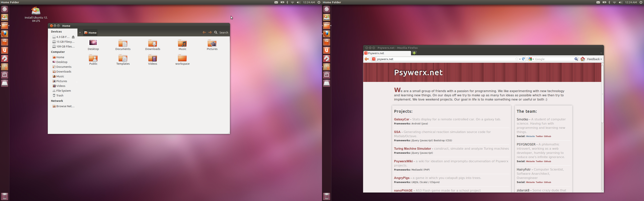This screenshot has width=644, height=201.
Task: Open PSYGNOSER's Github social link
Action: (548, 161)
